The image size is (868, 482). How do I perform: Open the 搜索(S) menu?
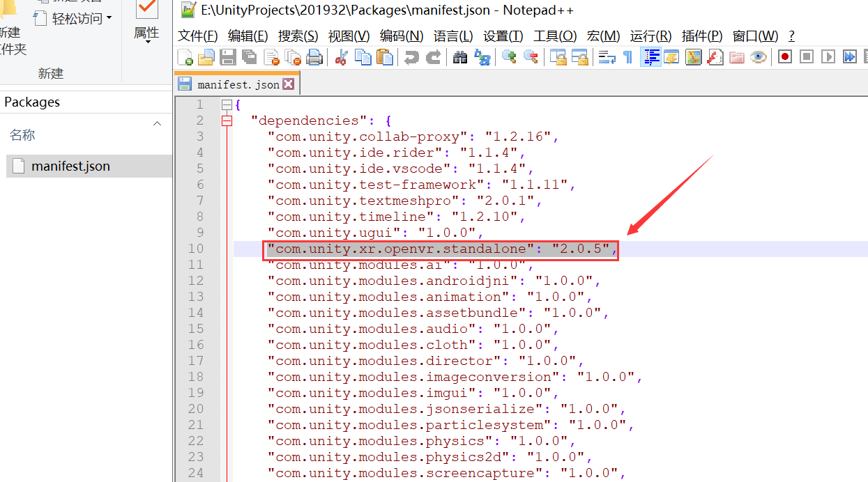coord(298,36)
